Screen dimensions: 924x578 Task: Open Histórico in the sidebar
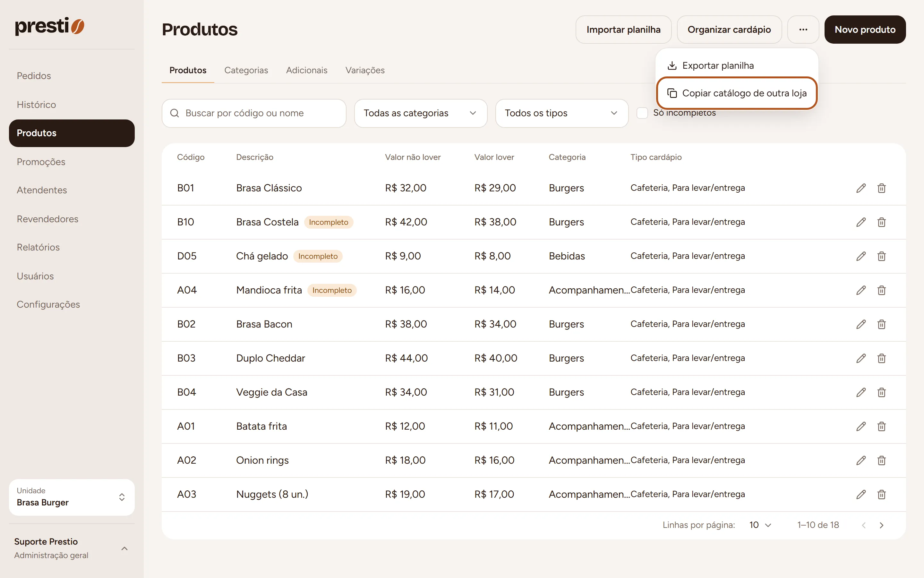pyautogui.click(x=72, y=105)
